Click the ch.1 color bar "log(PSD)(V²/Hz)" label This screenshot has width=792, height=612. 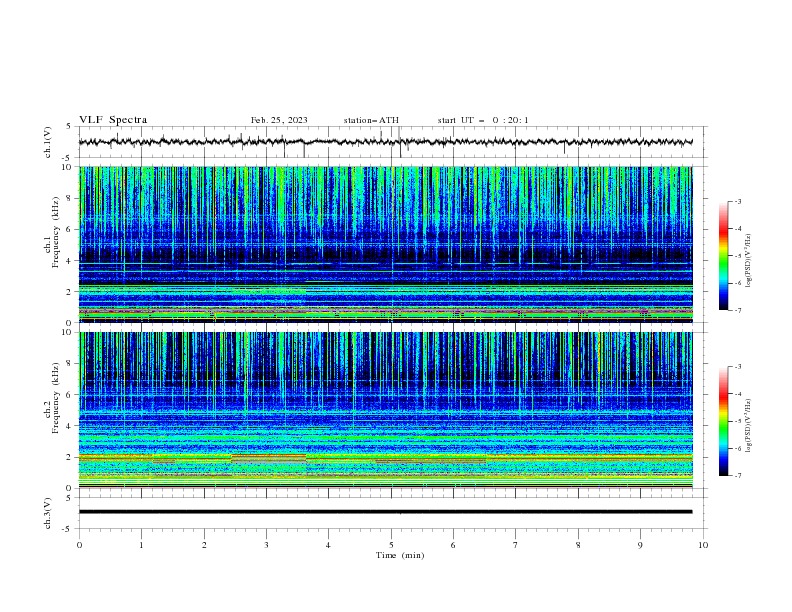tap(749, 261)
